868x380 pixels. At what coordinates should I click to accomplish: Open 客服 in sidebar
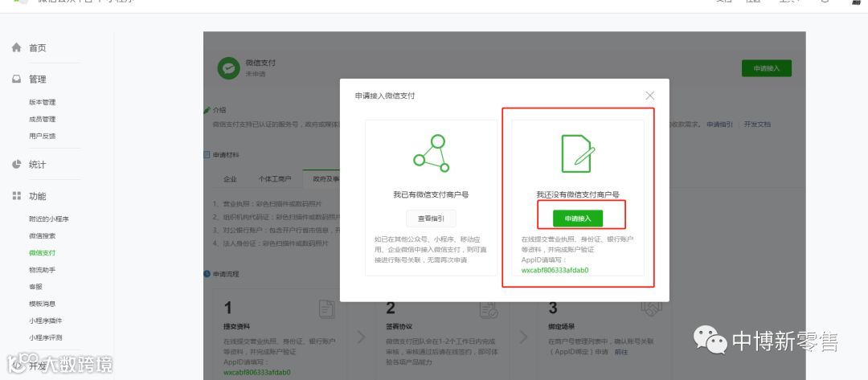(x=35, y=287)
